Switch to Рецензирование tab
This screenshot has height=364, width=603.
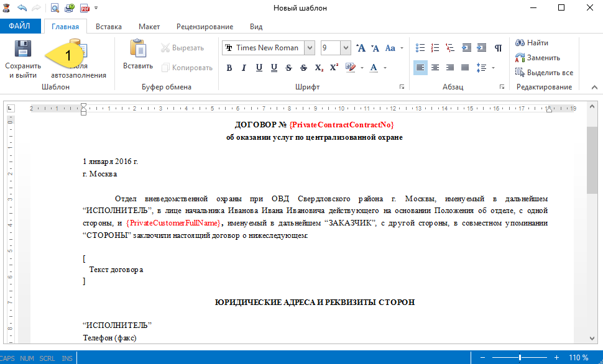[205, 27]
